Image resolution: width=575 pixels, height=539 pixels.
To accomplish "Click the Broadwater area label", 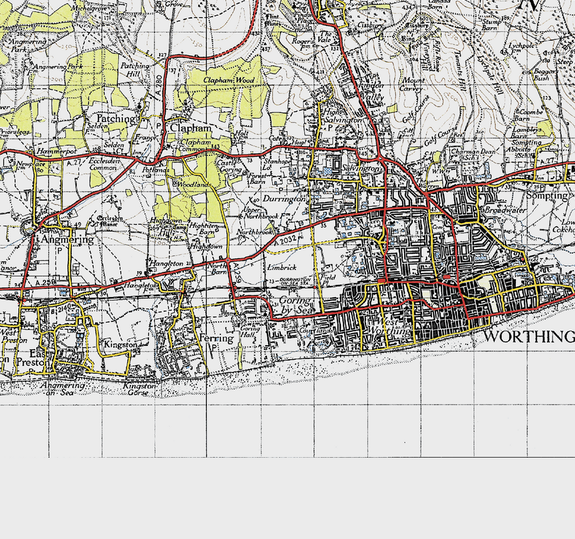I will [x=506, y=210].
